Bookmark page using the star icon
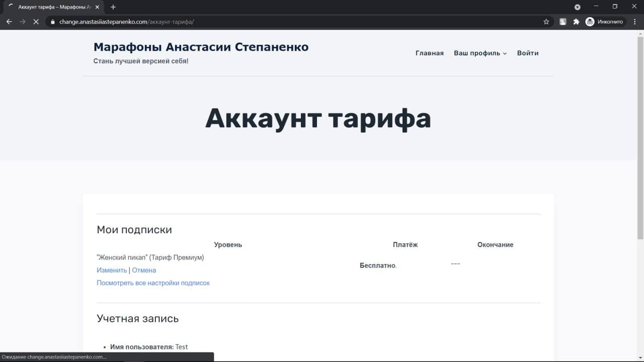Viewport: 644px width, 362px height. (x=546, y=22)
